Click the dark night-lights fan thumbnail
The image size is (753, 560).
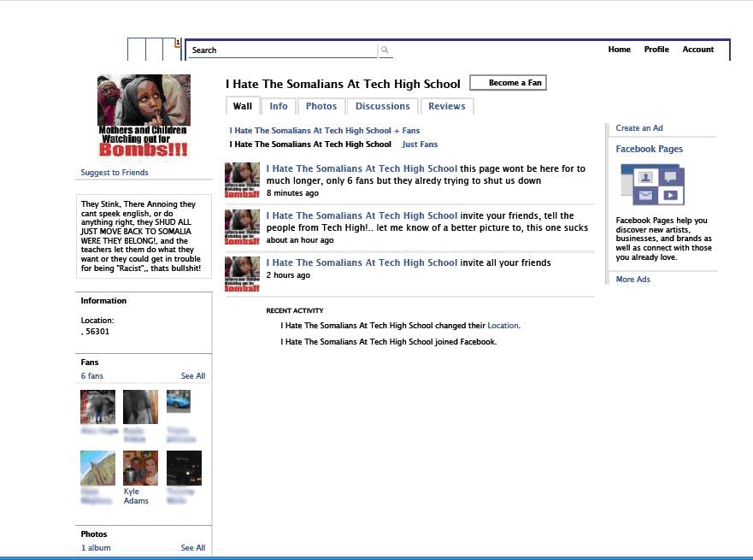[184, 468]
